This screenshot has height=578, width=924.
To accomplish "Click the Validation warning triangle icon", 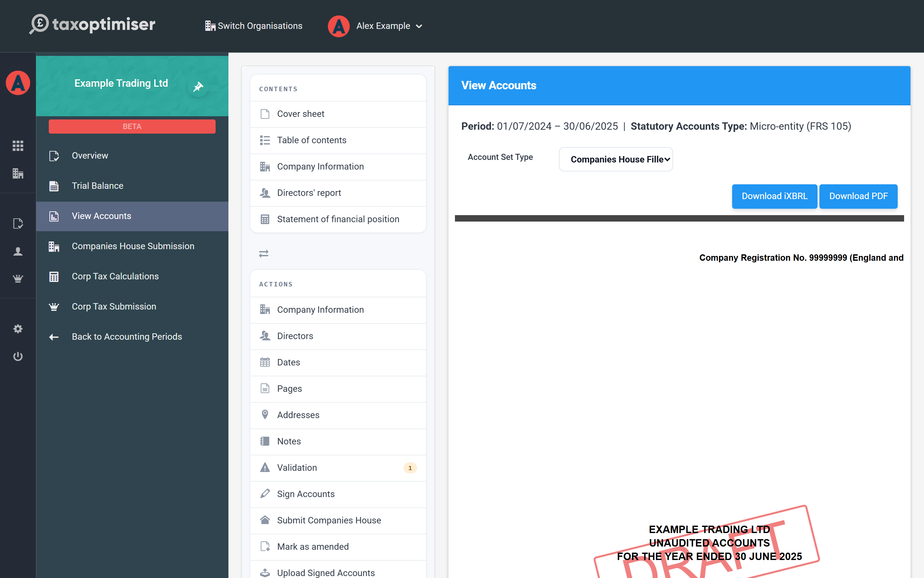I will (x=265, y=468).
